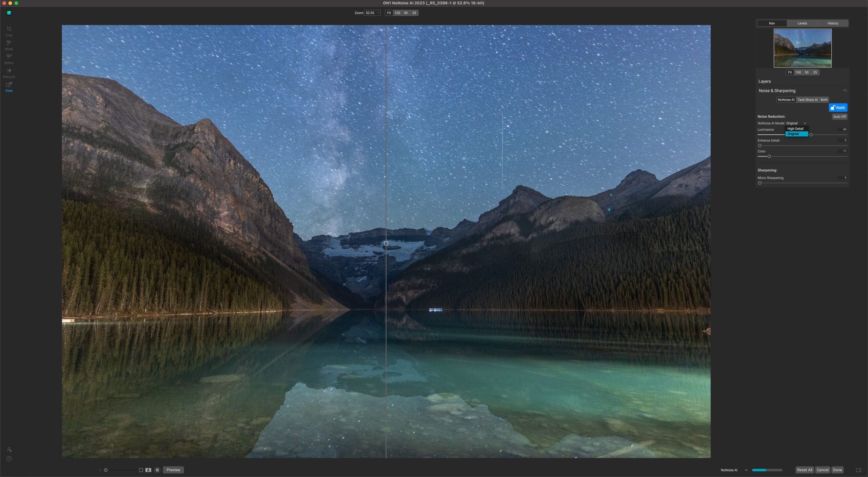Switch to the Tack Sharp AI tab
868x477 pixels.
[807, 100]
